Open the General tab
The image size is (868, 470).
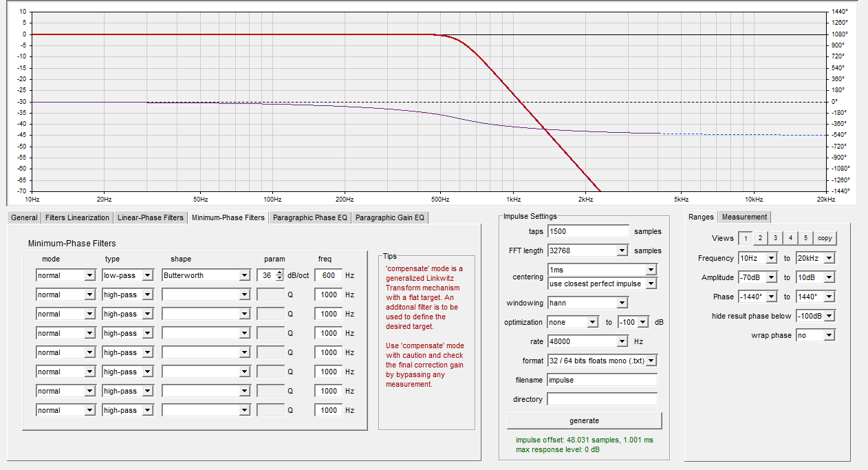[24, 217]
